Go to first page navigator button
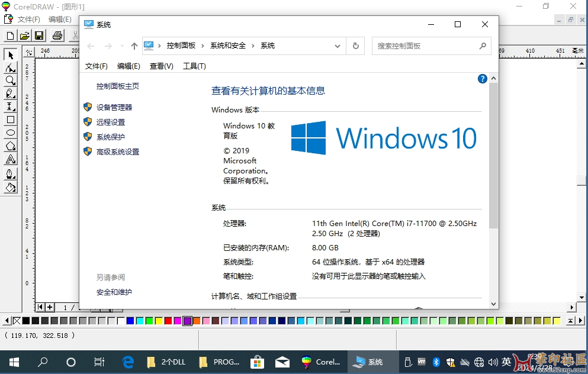The image size is (588, 374). click(40, 307)
